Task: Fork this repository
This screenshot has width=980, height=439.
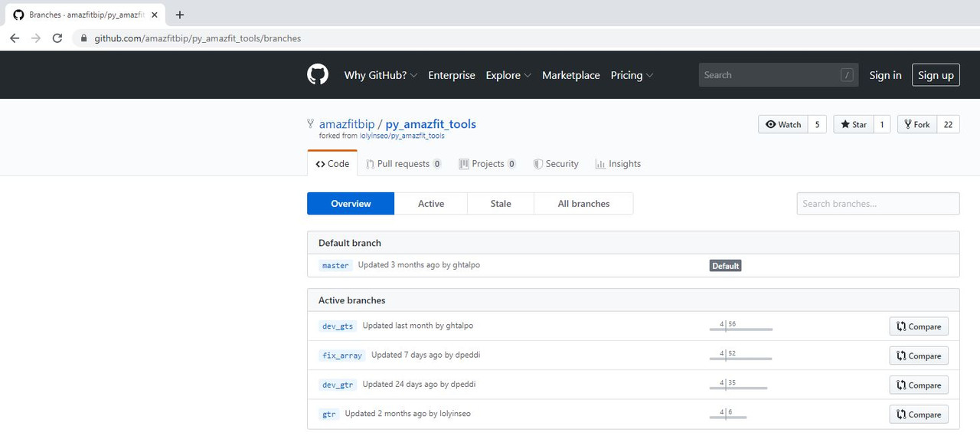Action: (x=916, y=124)
